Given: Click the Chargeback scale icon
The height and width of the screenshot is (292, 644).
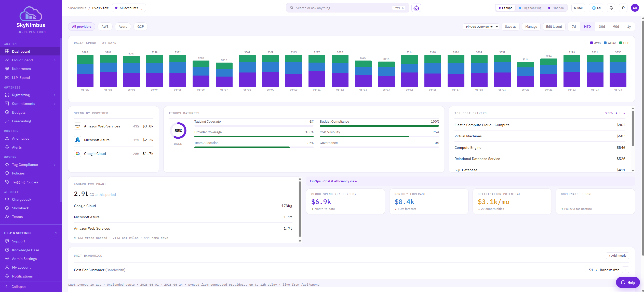Looking at the screenshot, I should pos(7,199).
